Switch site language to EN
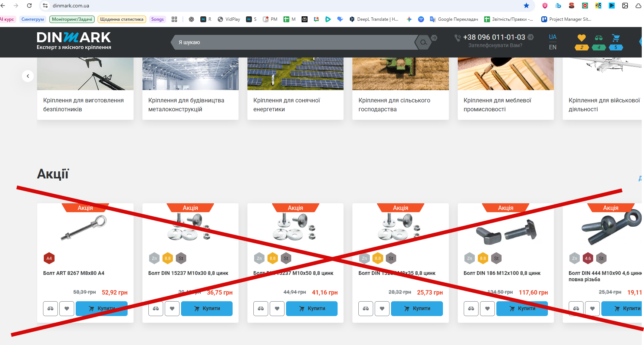The image size is (644, 345). coord(552,47)
